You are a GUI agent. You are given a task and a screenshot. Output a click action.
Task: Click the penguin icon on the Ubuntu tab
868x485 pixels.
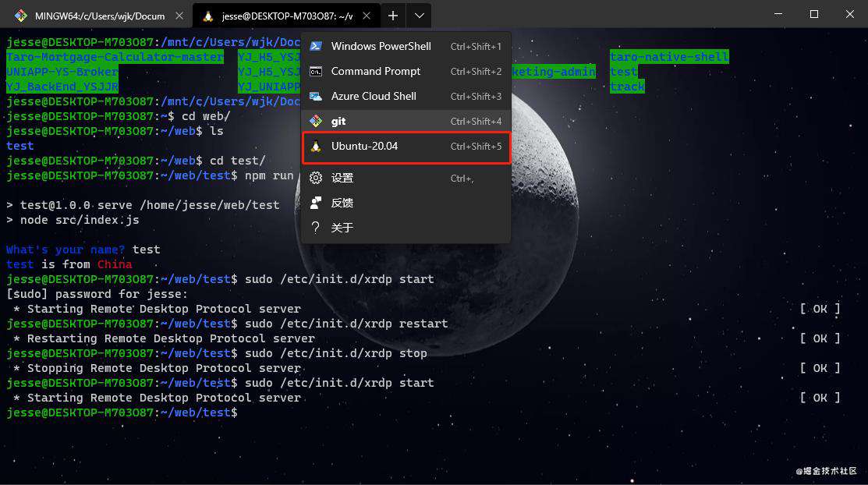click(208, 16)
